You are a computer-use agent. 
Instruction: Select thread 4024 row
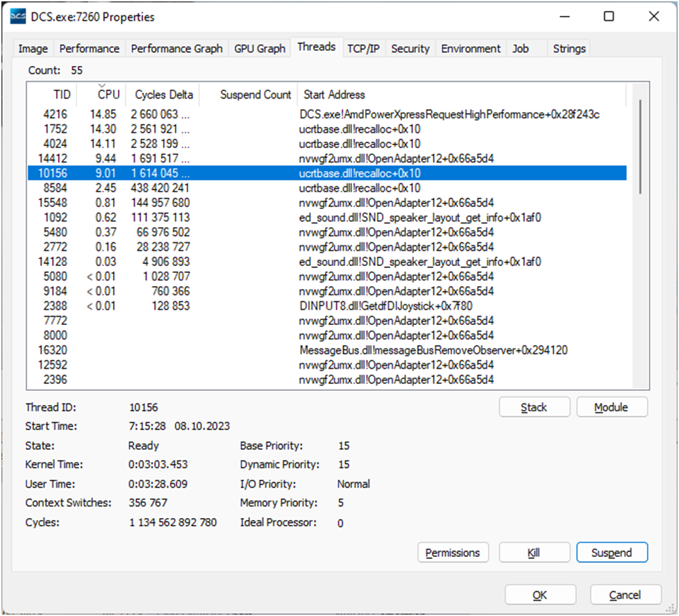pyautogui.click(x=327, y=144)
